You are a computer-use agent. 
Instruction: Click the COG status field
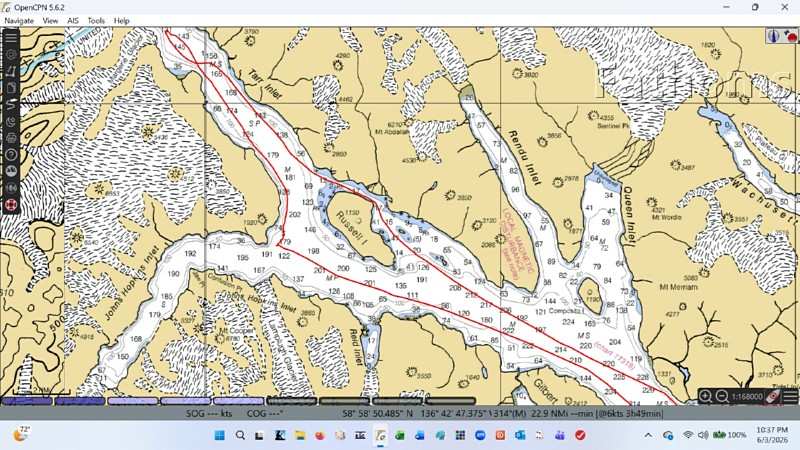click(x=265, y=413)
